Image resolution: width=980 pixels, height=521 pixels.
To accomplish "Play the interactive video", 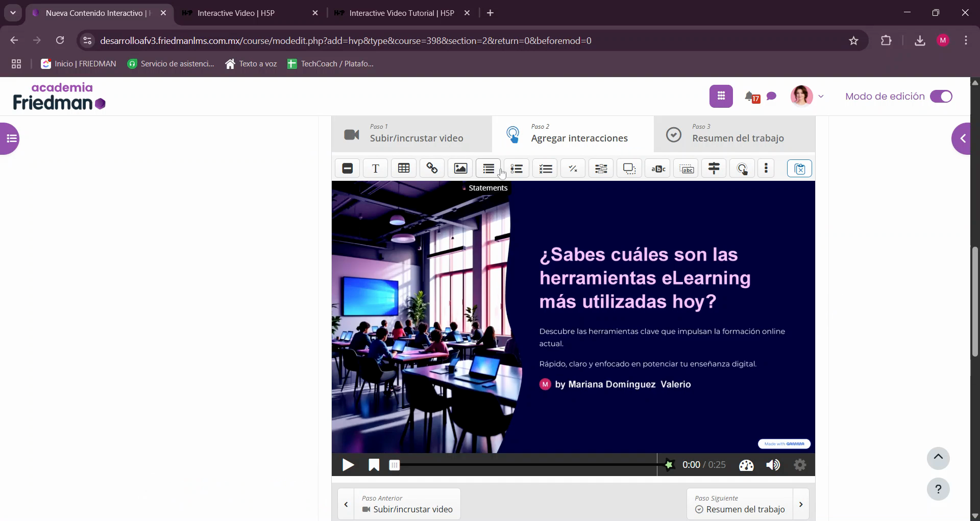I will click(348, 465).
